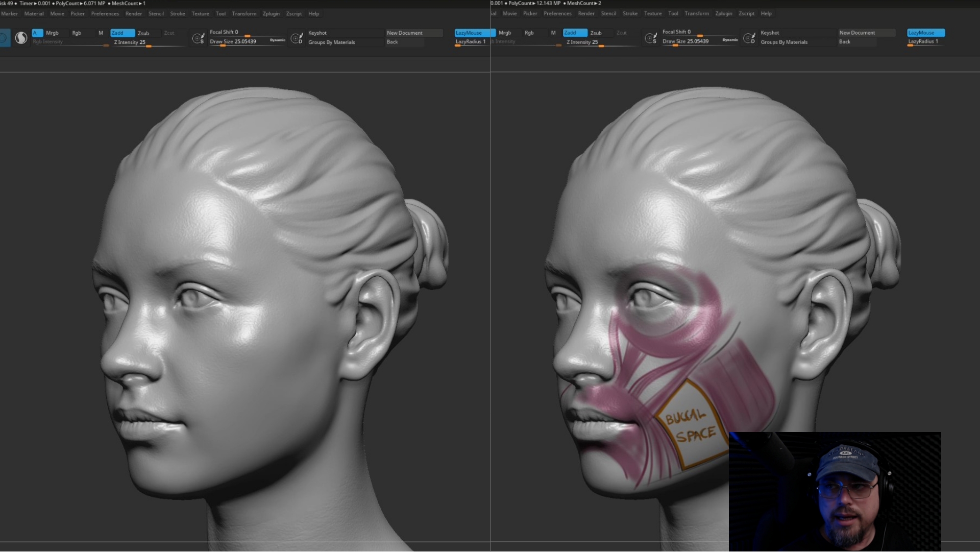
Task: Click the S brush-size icon in right window
Action: [x=651, y=38]
